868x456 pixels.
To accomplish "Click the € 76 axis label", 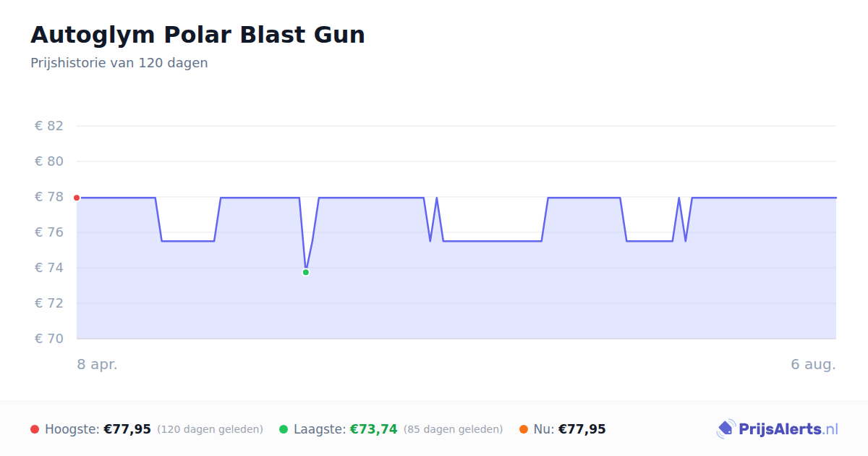I will pos(49,232).
